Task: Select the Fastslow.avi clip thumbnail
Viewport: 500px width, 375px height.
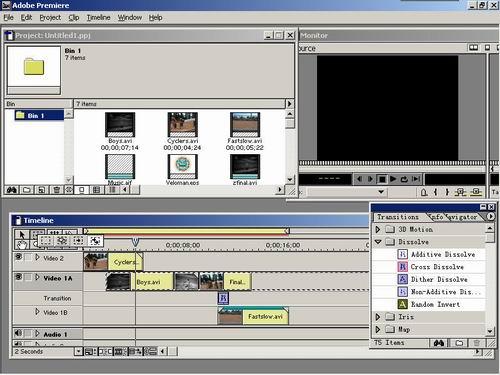Action: [245, 124]
